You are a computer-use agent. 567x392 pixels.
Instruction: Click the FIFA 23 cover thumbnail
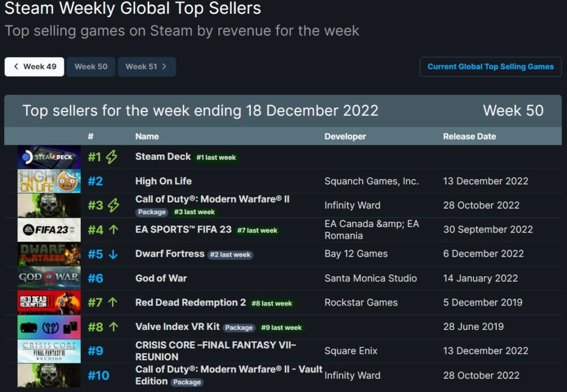49,230
